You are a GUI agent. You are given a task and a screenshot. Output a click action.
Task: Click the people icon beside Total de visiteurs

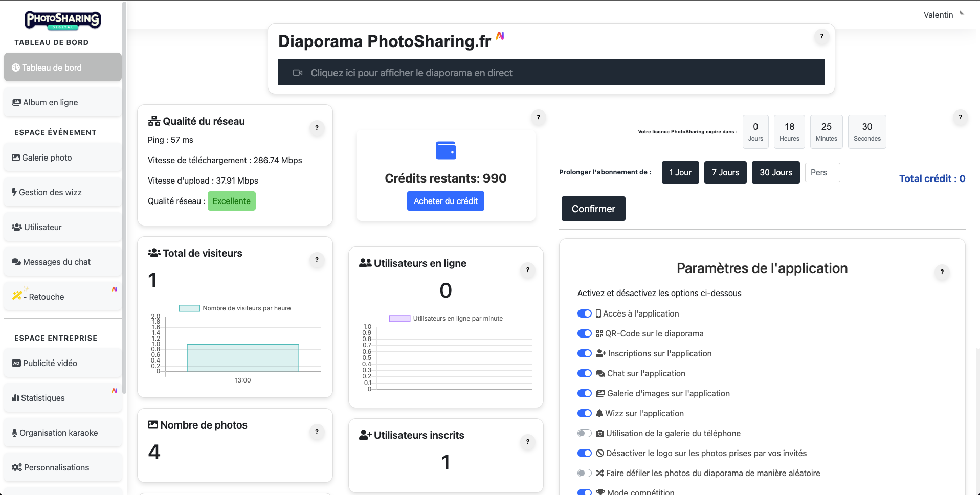[154, 253]
